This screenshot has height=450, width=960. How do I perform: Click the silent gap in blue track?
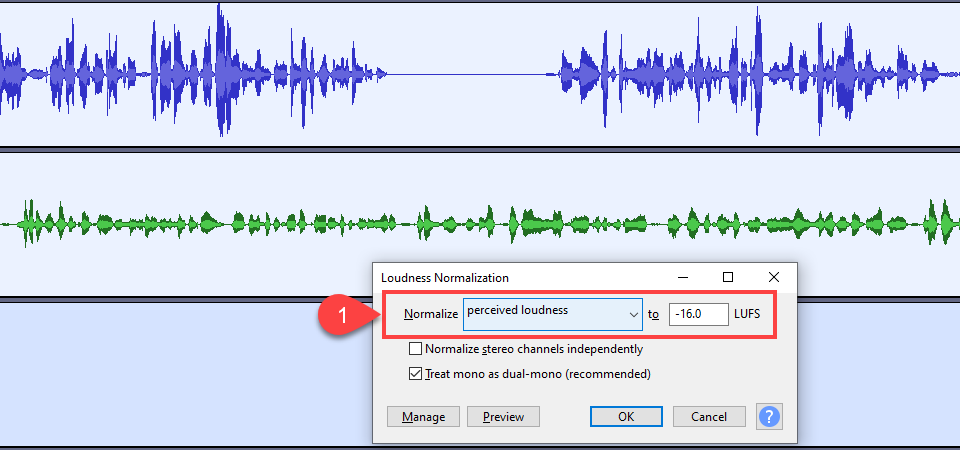point(473,75)
